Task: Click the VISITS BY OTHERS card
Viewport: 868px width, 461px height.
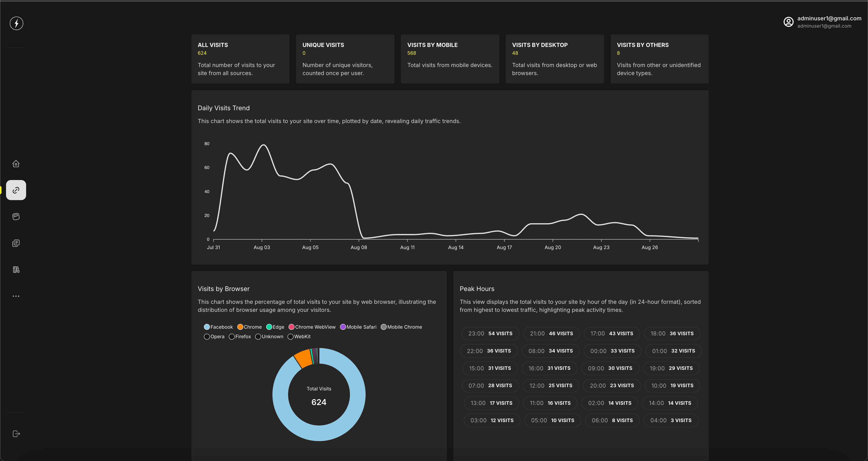Action: [x=660, y=59]
